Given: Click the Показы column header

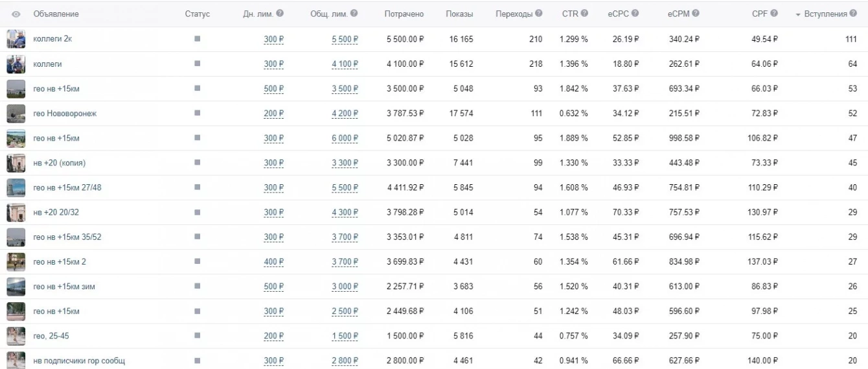Looking at the screenshot, I should tap(459, 14).
